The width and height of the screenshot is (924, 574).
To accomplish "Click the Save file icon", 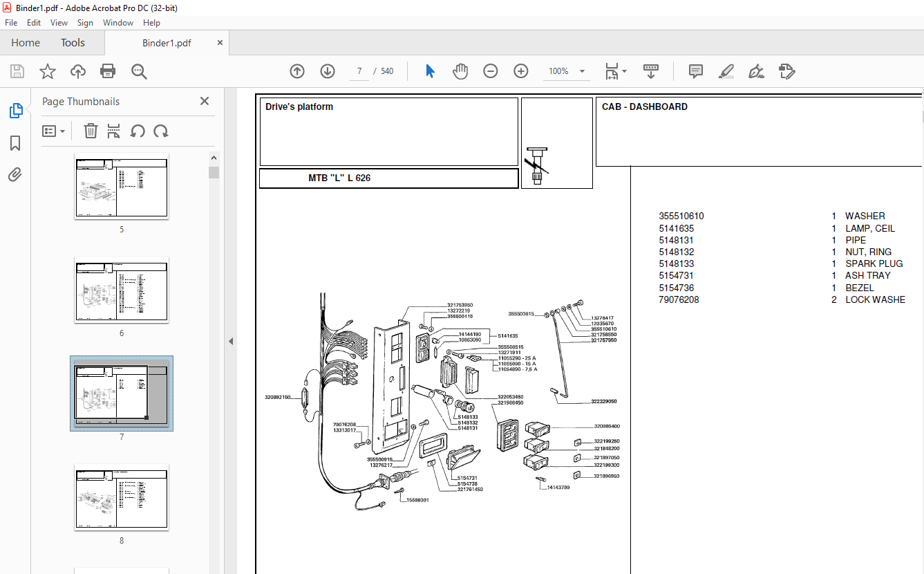I will click(x=17, y=71).
